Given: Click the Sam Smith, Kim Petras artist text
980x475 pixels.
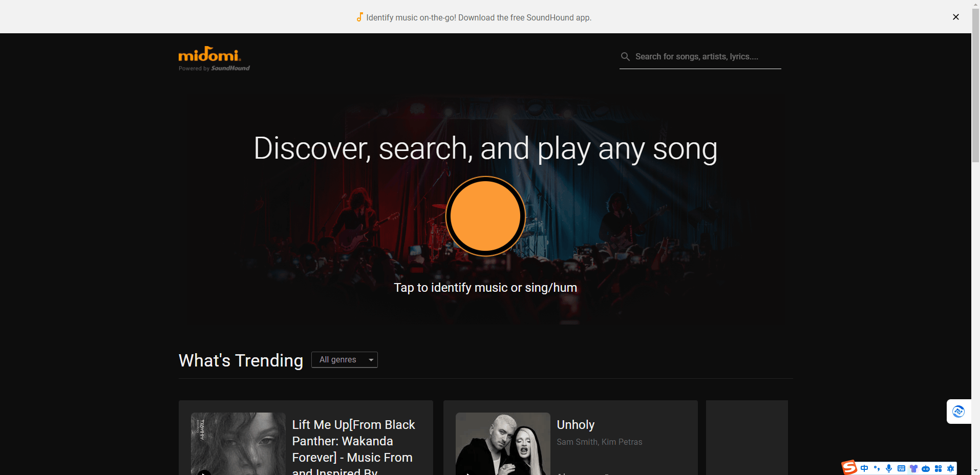Looking at the screenshot, I should pos(599,442).
